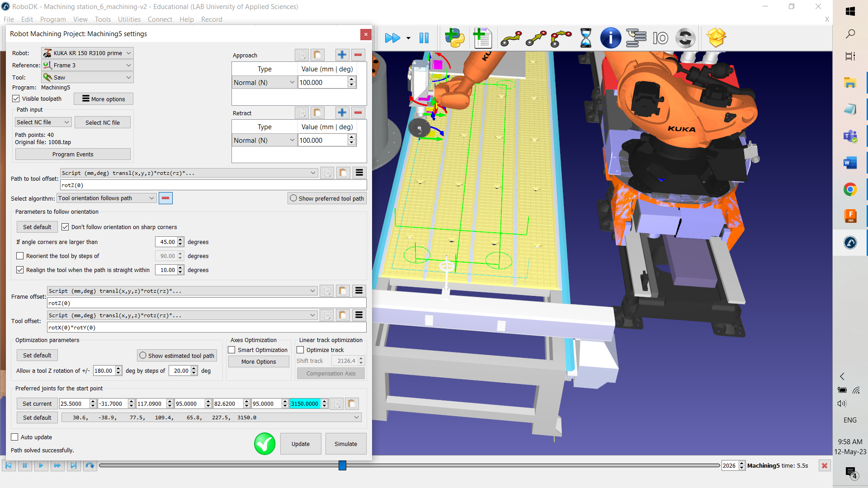Viewport: 868px width, 488px height.
Task: Expand the Robot KUKA KR 150 dropdown
Action: 87,53
